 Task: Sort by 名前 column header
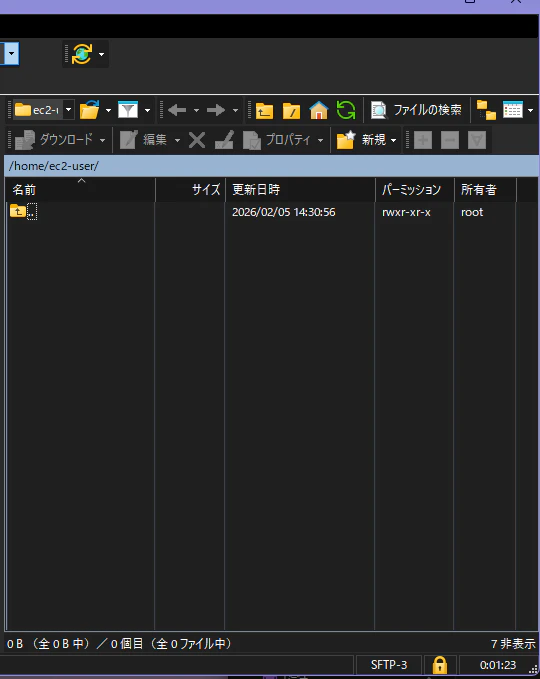[80, 190]
